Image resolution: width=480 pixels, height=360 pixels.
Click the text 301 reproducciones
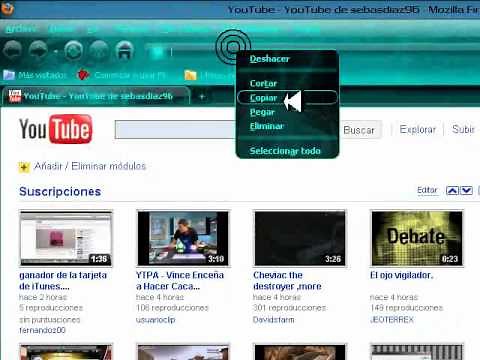[289, 308]
